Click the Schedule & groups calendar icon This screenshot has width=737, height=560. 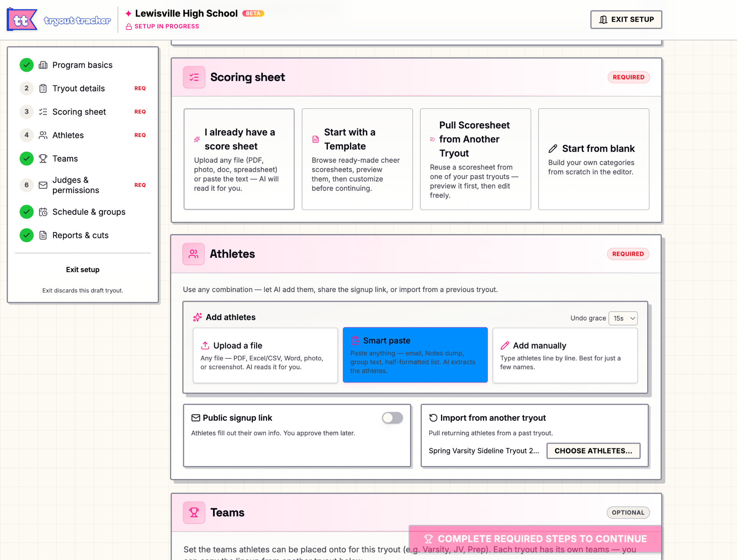point(43,212)
